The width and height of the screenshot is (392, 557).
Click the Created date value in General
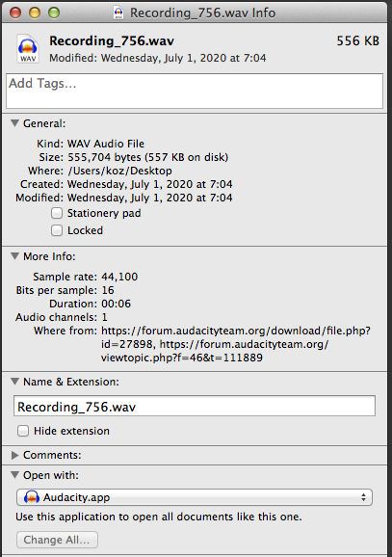click(x=150, y=184)
